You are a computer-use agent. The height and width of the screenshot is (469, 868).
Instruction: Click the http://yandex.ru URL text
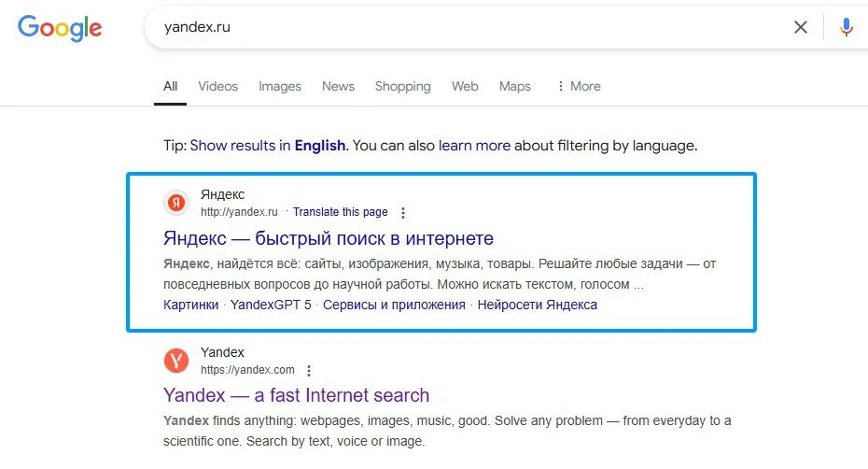[239, 212]
